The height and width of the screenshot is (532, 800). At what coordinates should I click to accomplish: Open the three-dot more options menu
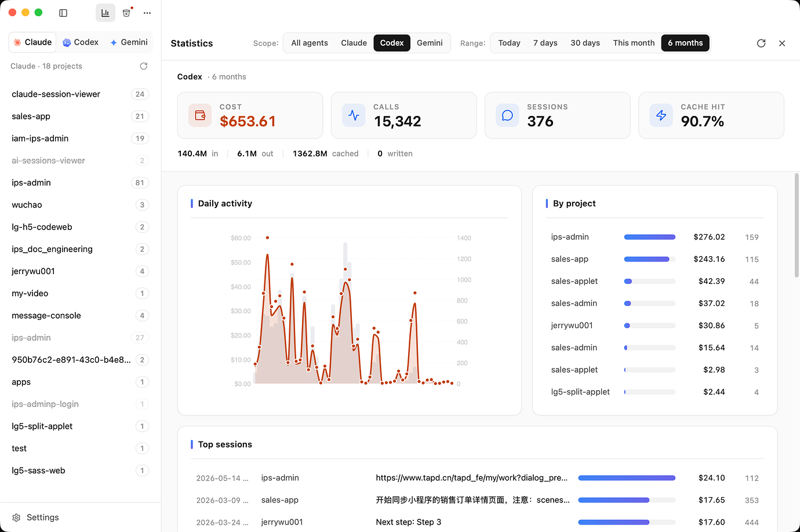click(x=147, y=13)
